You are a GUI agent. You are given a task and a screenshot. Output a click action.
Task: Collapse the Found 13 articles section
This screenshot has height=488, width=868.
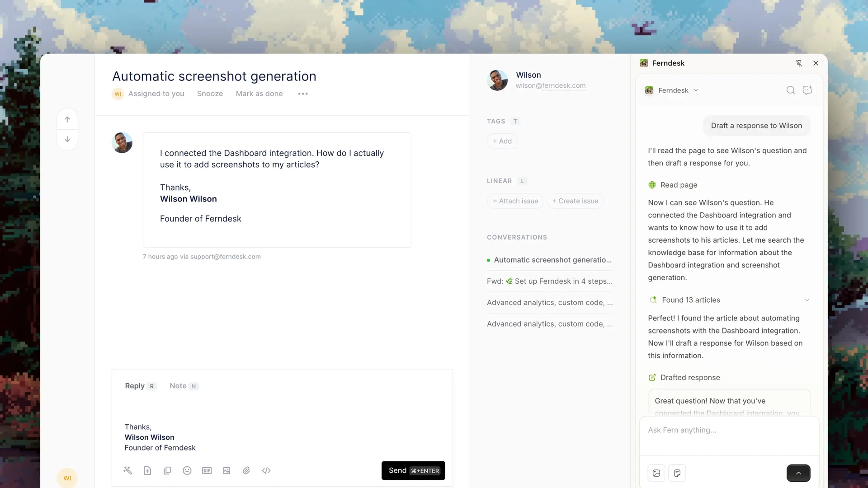coord(807,300)
